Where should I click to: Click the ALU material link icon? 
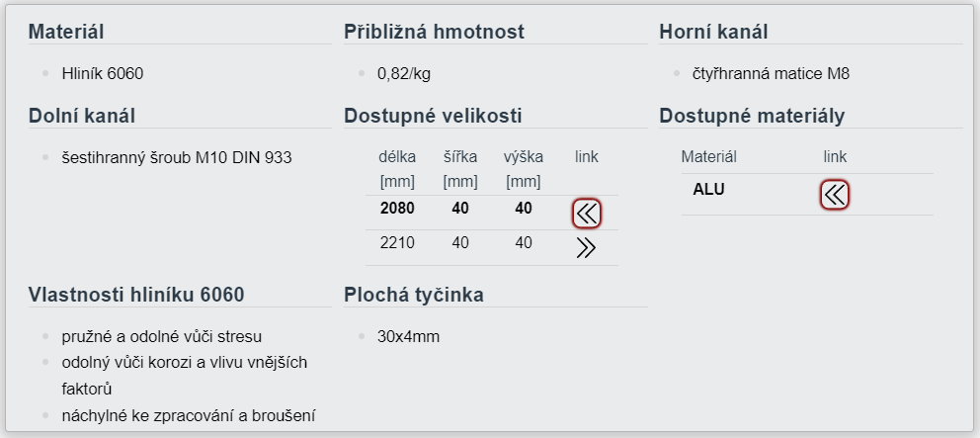835,195
